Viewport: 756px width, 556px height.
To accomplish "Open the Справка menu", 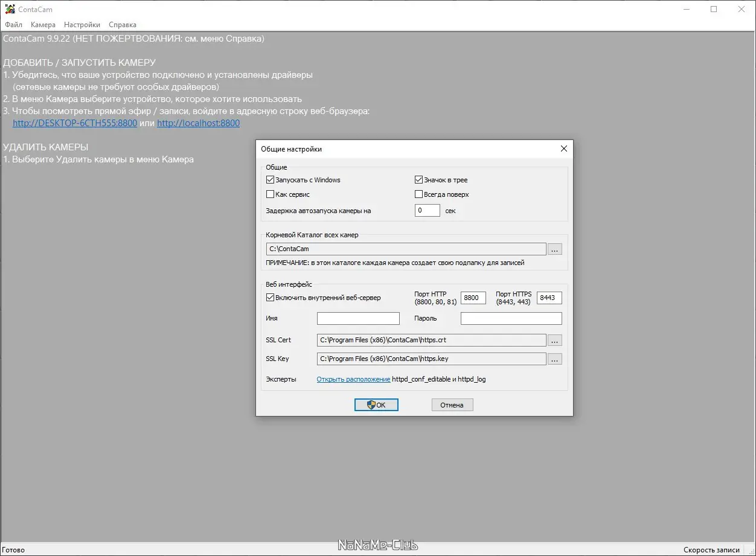I will 123,25.
